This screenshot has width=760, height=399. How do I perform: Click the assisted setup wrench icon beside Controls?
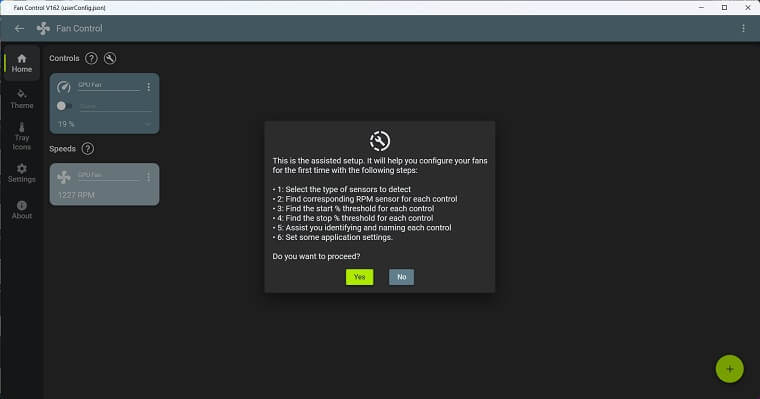(110, 58)
